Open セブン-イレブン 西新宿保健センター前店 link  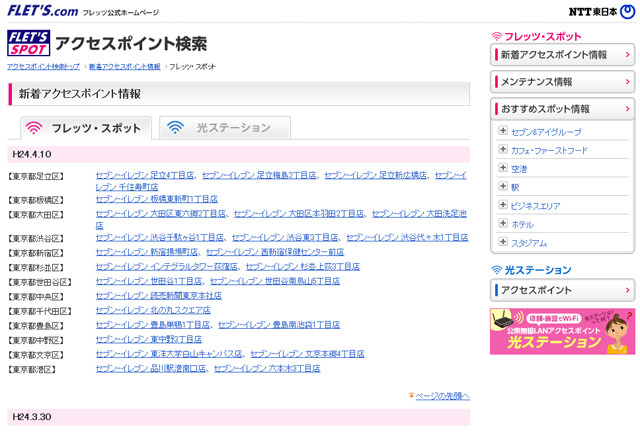point(275,252)
